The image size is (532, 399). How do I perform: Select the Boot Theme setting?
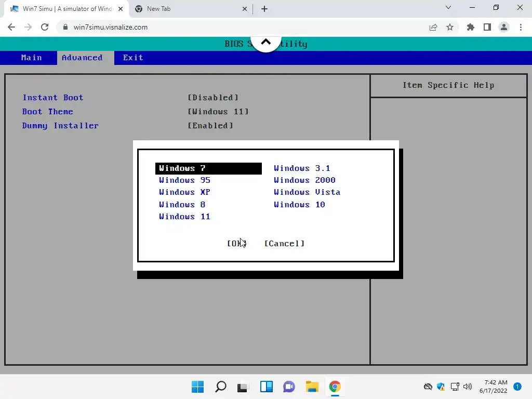47,112
